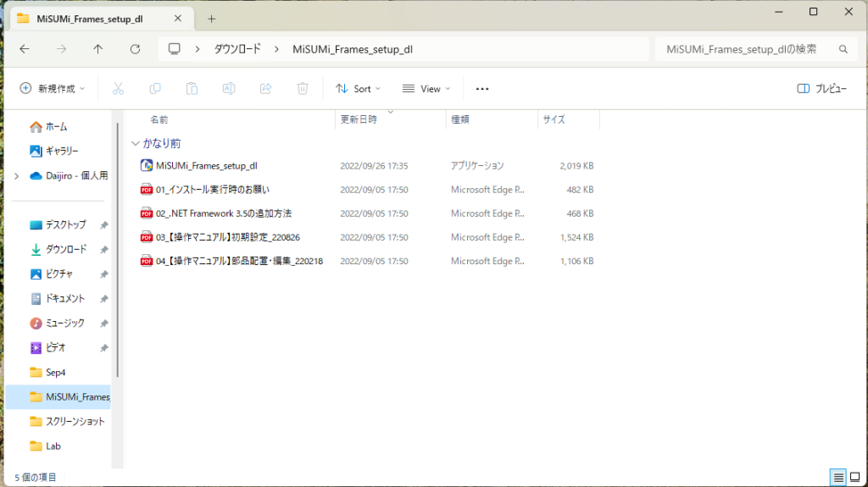Switch to details view in status bar
Image resolution: width=868 pixels, height=487 pixels.
[837, 478]
